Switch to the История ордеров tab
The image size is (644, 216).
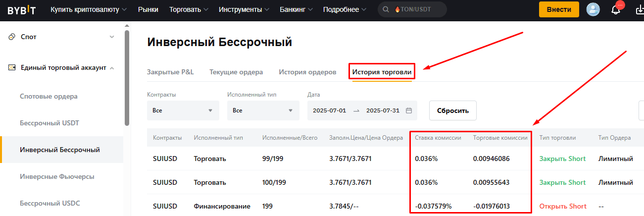pos(307,72)
